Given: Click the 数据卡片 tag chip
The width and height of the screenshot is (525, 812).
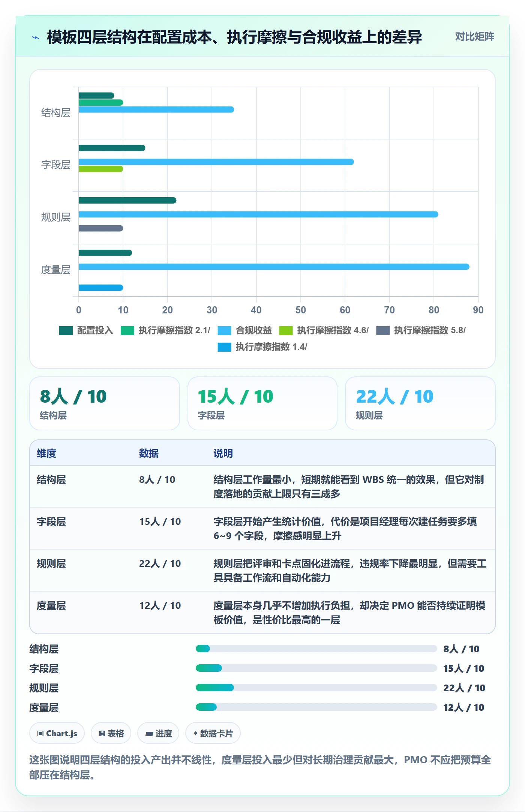Looking at the screenshot, I should click(x=213, y=733).
